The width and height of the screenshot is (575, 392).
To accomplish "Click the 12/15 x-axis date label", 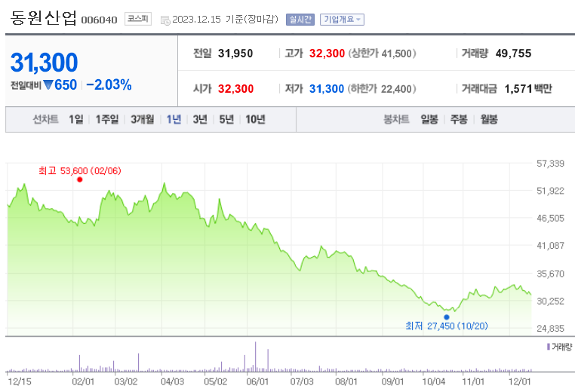I will [20, 381].
